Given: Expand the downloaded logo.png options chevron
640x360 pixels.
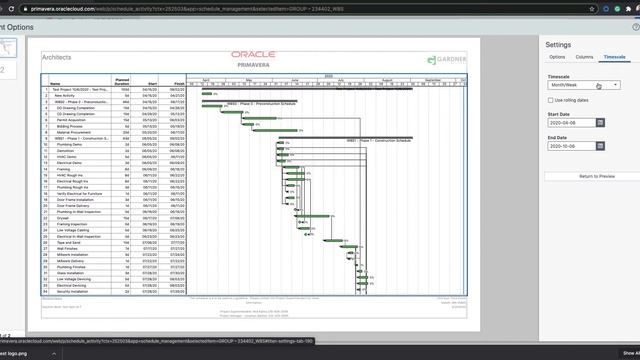Looking at the screenshot, I should coord(53,353).
